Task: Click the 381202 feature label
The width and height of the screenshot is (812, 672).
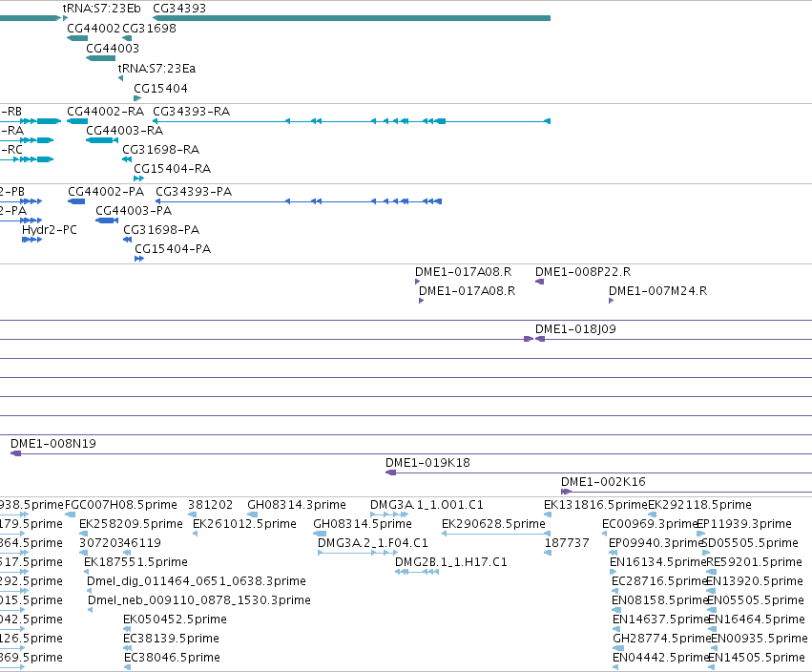Action: [210, 505]
